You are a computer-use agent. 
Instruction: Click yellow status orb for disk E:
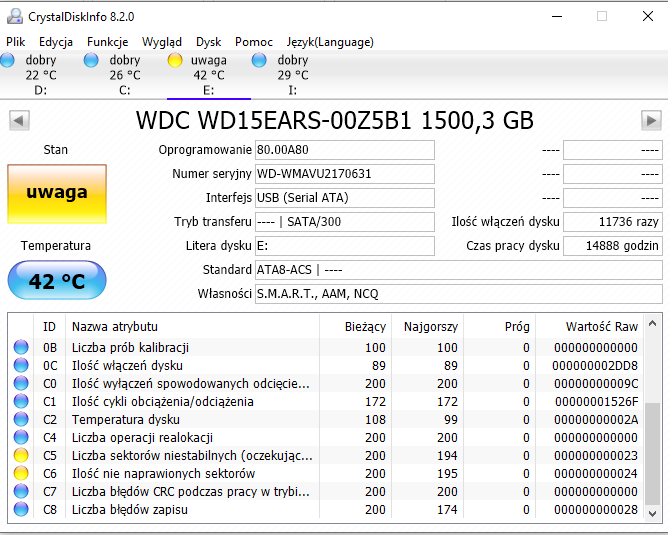(175, 60)
